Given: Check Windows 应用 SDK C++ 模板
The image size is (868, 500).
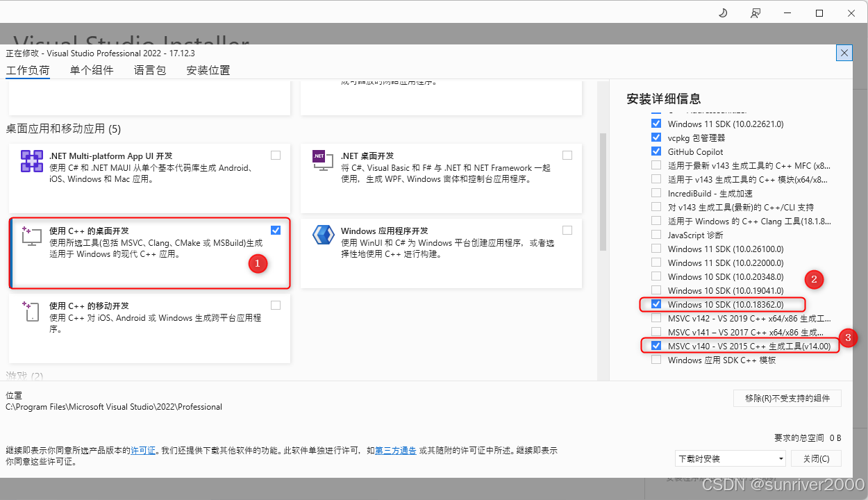Looking at the screenshot, I should tap(656, 360).
